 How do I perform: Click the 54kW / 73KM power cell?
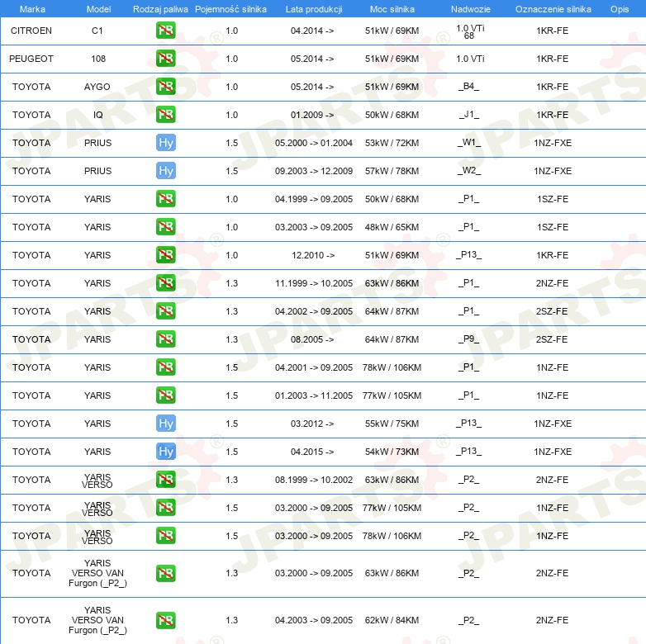tap(392, 452)
